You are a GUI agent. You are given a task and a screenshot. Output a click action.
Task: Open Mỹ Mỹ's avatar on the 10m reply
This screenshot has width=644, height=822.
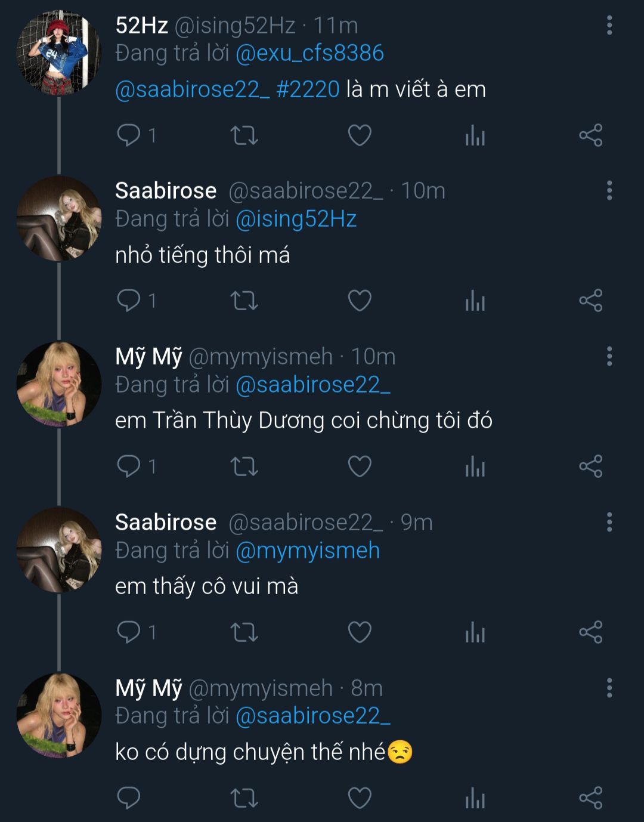tap(58, 384)
